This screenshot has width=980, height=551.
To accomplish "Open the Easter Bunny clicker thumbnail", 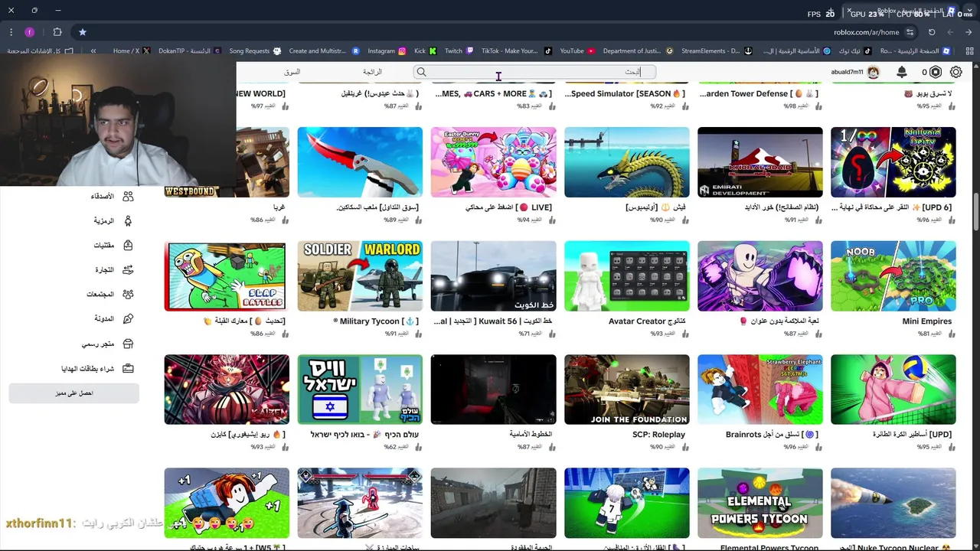I will point(494,162).
